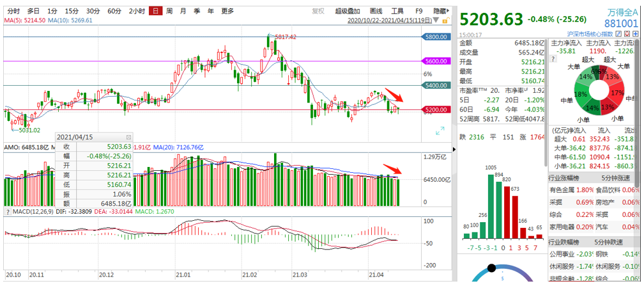Click the 超级叠加 overlay button
644x288 pixels.
coord(348,11)
